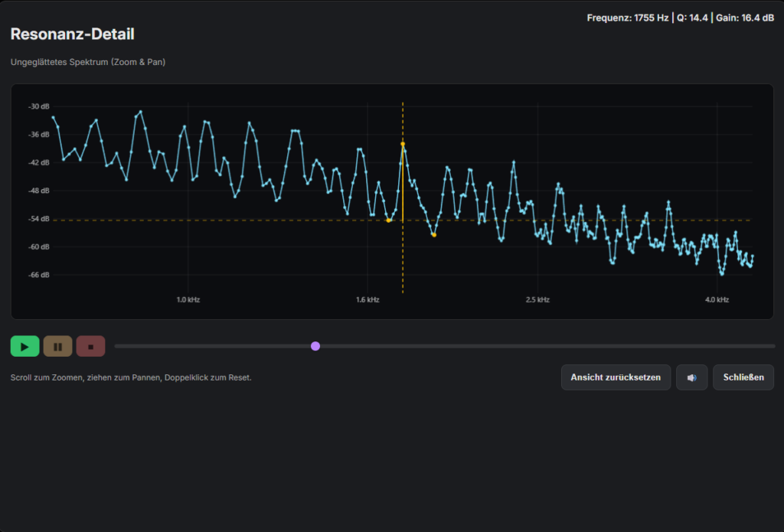Click the speaker icon button

pyautogui.click(x=691, y=377)
